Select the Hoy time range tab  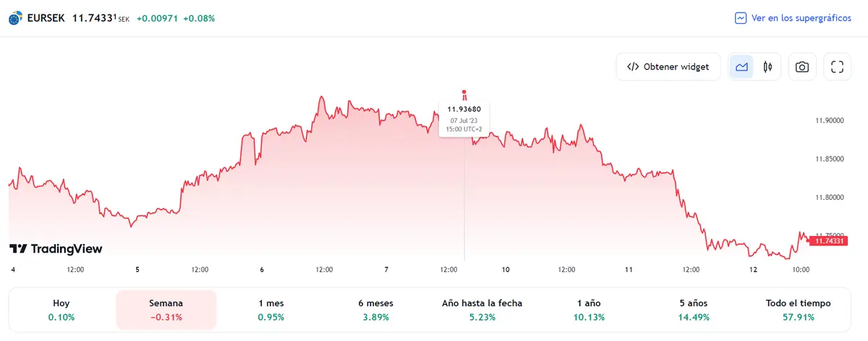pos(61,310)
